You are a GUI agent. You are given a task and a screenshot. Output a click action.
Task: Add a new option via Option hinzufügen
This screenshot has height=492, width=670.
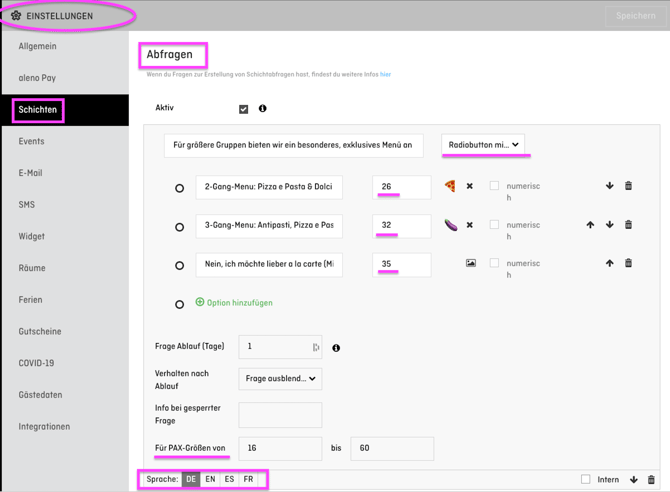pos(234,303)
